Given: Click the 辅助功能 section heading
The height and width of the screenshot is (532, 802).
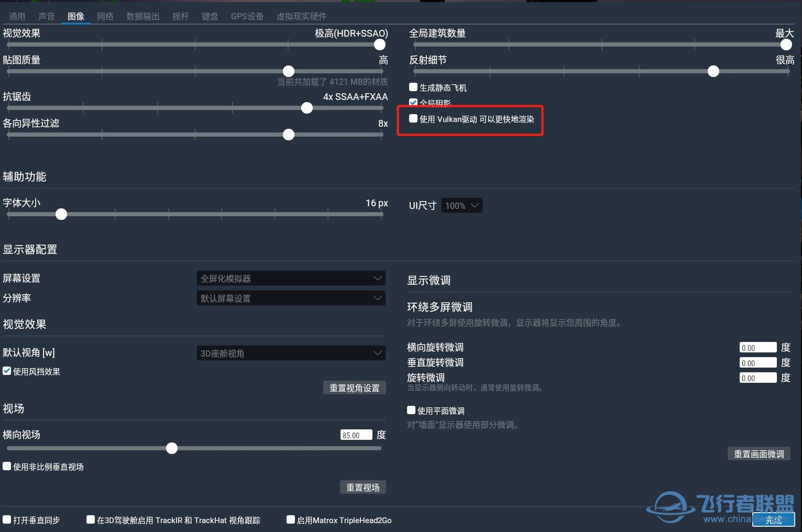Looking at the screenshot, I should pos(25,176).
